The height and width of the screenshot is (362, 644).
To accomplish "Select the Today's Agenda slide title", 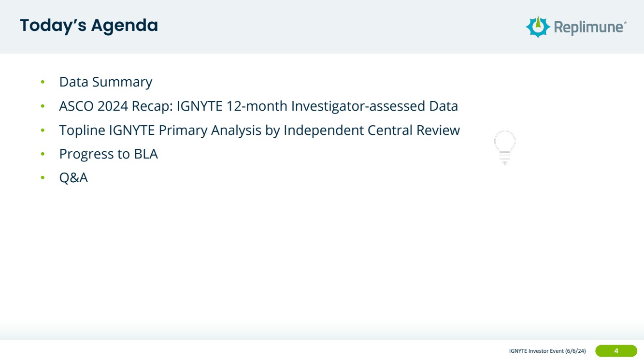I will [x=89, y=26].
